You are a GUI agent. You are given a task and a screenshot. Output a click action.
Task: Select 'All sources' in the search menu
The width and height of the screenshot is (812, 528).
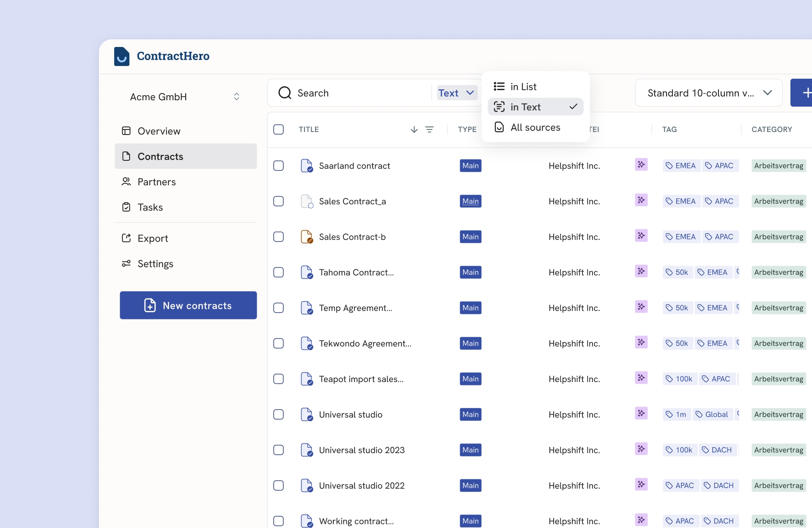[x=535, y=127]
